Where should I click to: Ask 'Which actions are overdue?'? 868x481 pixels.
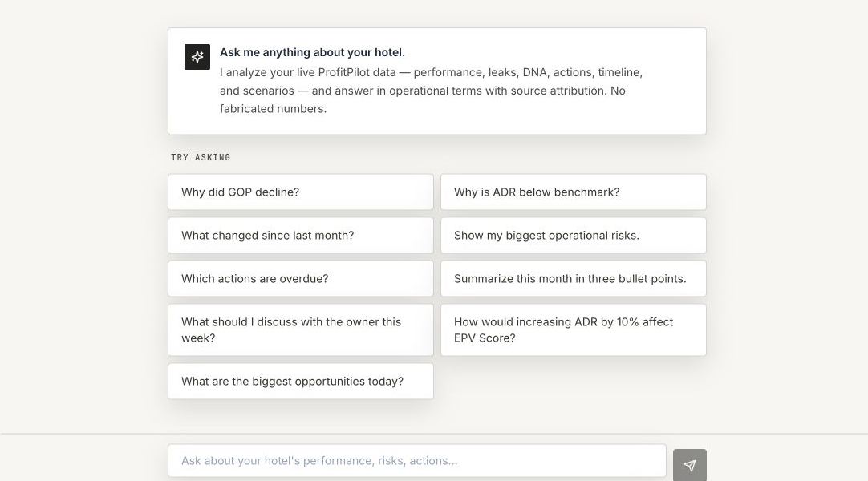(301, 279)
